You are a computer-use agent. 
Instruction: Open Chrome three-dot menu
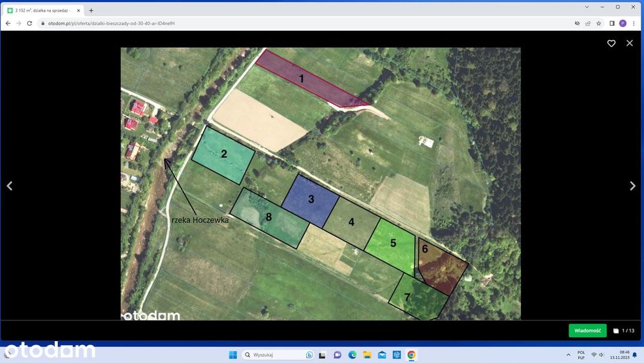point(634,23)
